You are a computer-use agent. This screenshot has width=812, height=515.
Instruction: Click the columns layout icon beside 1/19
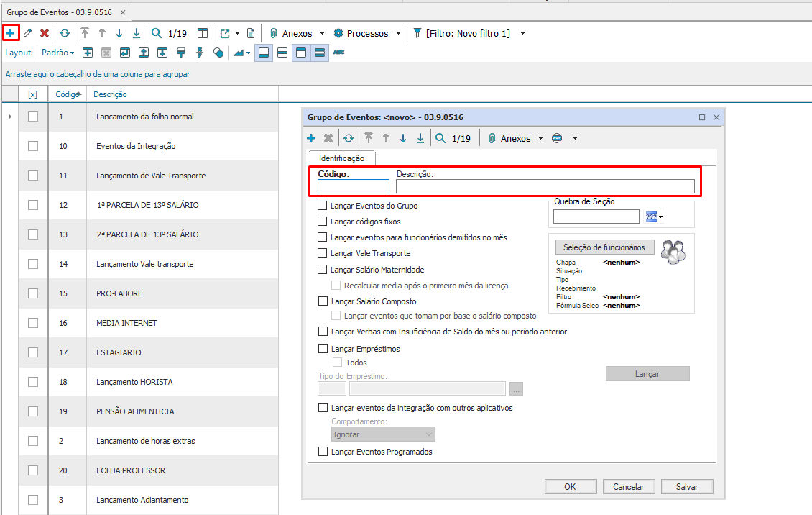(x=203, y=33)
